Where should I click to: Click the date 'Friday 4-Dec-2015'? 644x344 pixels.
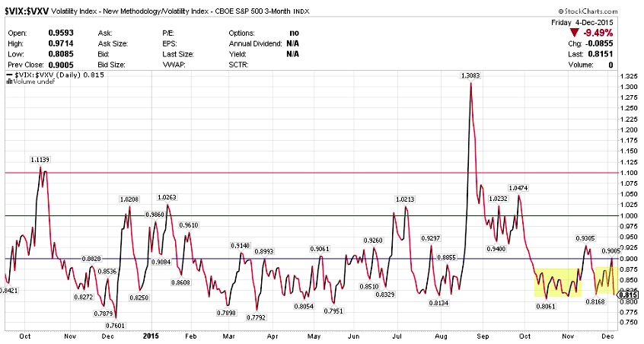click(582, 23)
